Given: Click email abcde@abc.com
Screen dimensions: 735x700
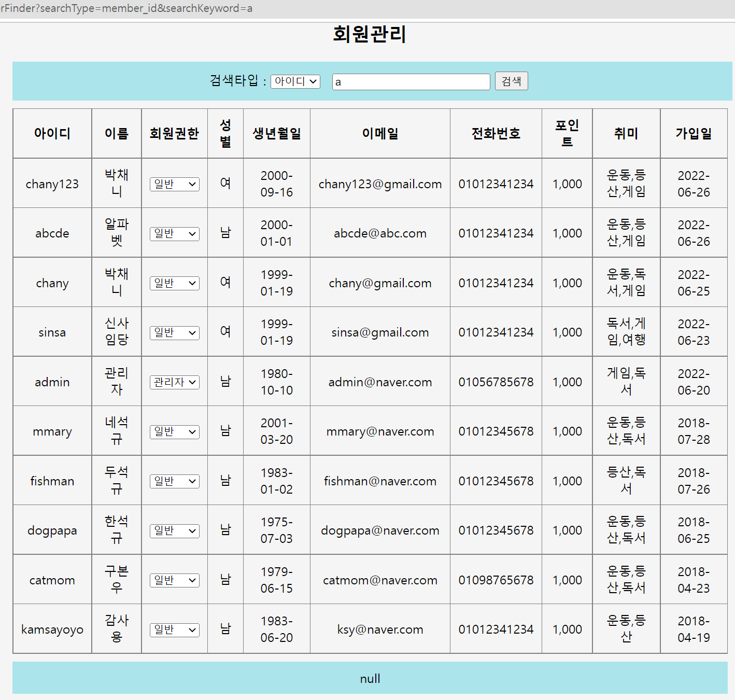Looking at the screenshot, I should click(x=380, y=233).
